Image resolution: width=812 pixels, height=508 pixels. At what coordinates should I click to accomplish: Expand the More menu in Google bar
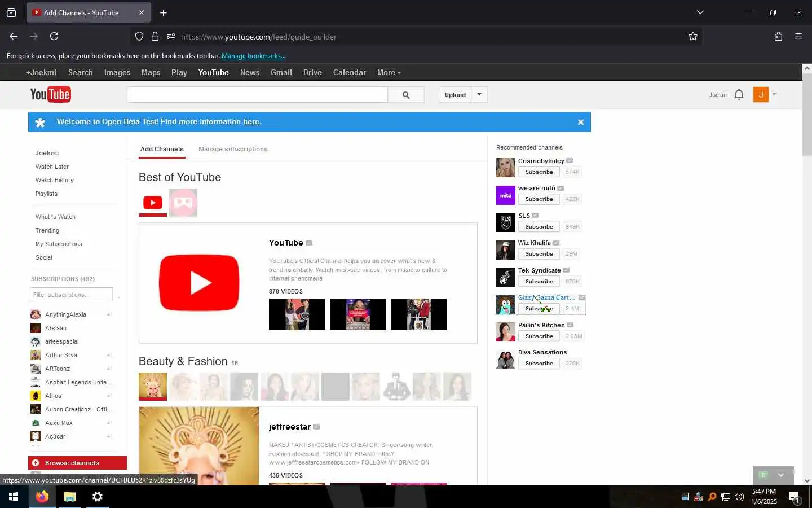pyautogui.click(x=389, y=72)
